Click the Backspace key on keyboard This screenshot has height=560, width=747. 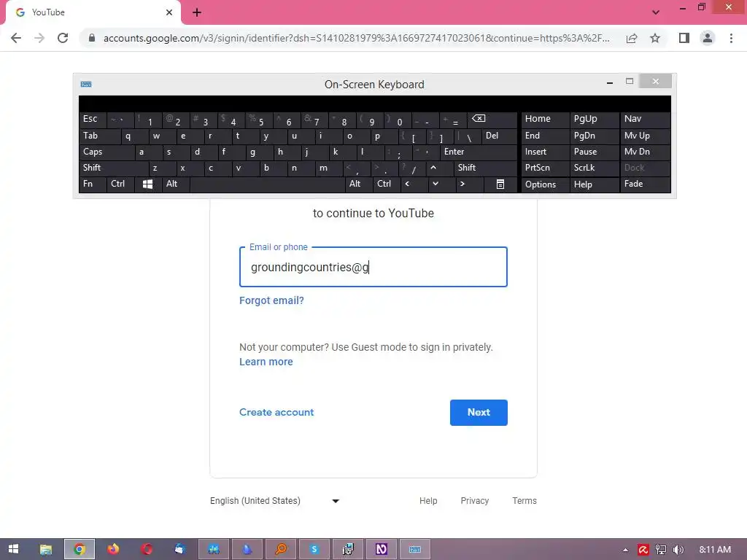[492, 120]
